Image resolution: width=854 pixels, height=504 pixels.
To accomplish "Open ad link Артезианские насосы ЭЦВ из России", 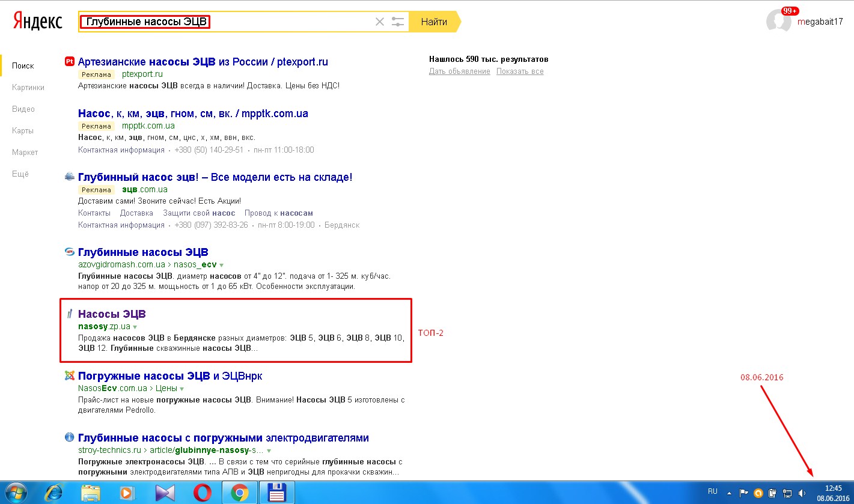I will pos(203,61).
